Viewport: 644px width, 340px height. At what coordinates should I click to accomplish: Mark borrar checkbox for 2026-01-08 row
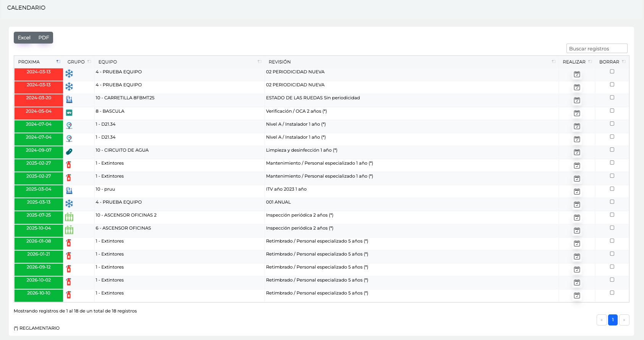612,241
